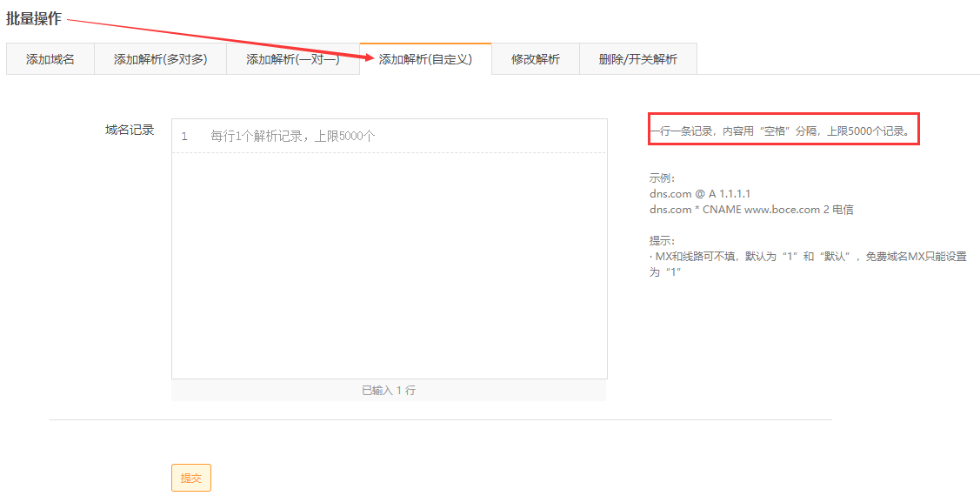Image resolution: width=980 pixels, height=496 pixels.
Task: Open the 添加解析(多对多) tab
Action: [160, 59]
